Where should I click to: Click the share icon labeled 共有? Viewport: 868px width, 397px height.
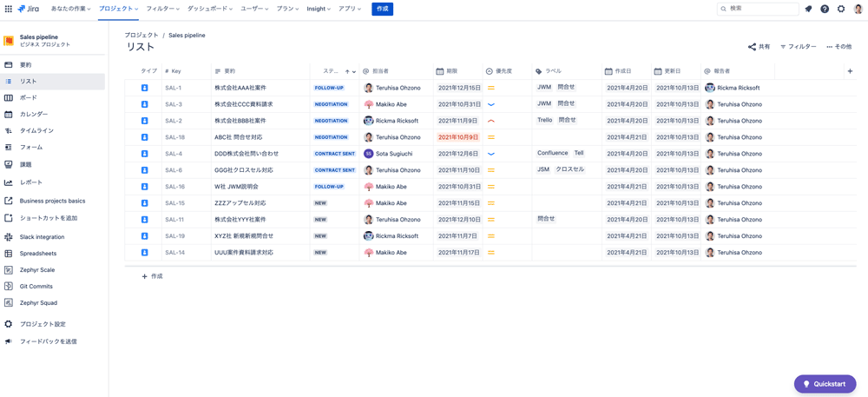coord(752,47)
